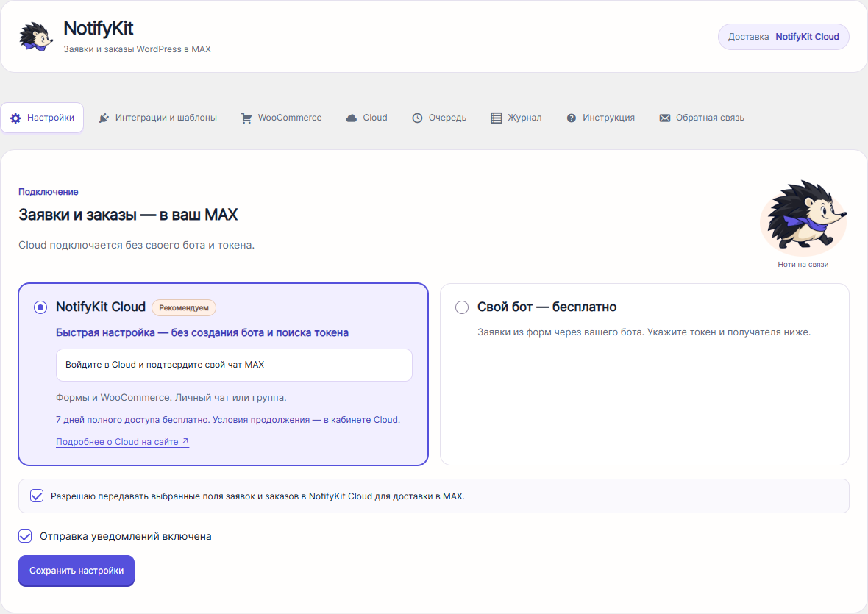Viewport: 868px width, 614px height.
Task: Click the Доставка NotifyKit Cloud status pill
Action: (x=783, y=37)
